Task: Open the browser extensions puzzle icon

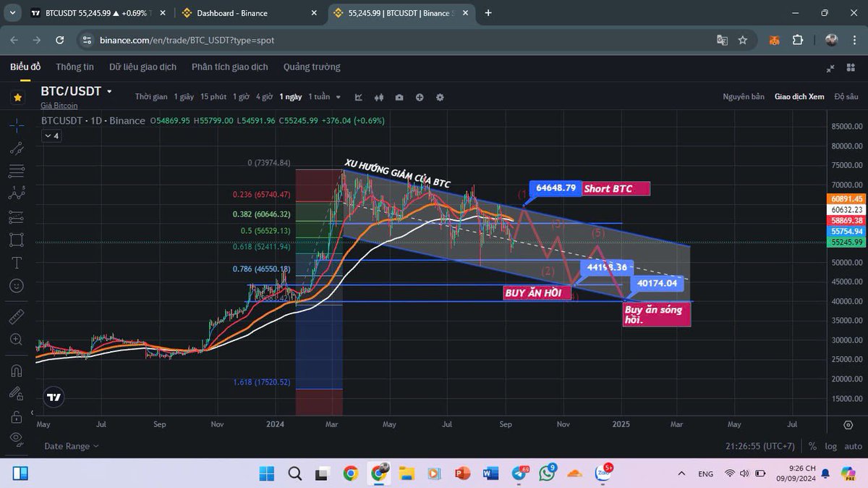Action: click(797, 40)
